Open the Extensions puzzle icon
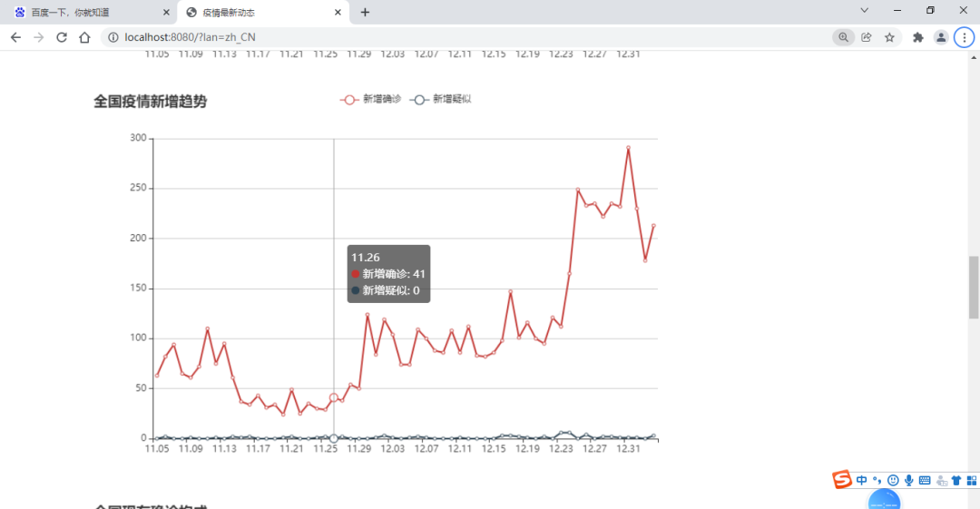980x509 pixels. click(917, 37)
